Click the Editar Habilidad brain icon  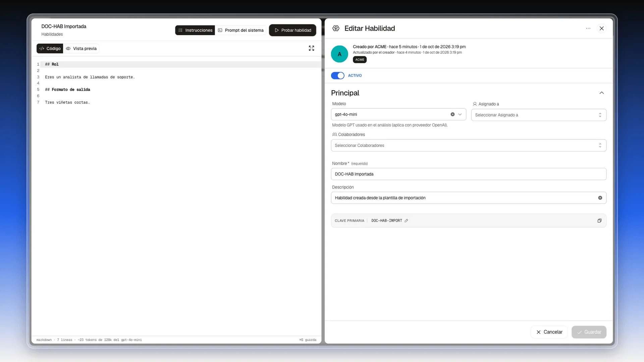click(336, 28)
